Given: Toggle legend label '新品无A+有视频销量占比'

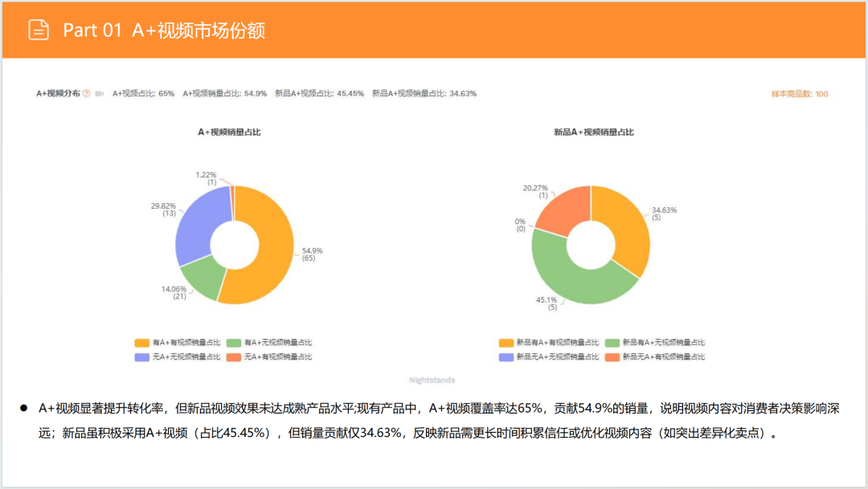Looking at the screenshot, I should 664,357.
